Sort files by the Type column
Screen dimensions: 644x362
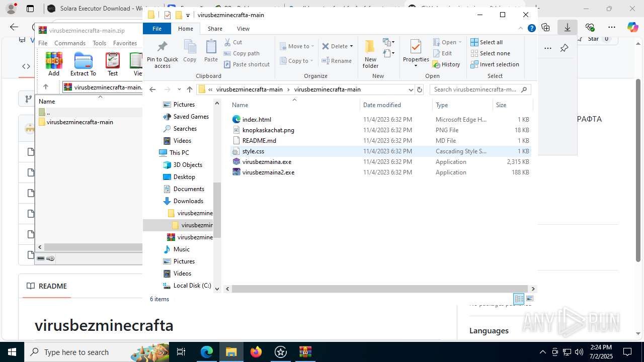point(462,105)
